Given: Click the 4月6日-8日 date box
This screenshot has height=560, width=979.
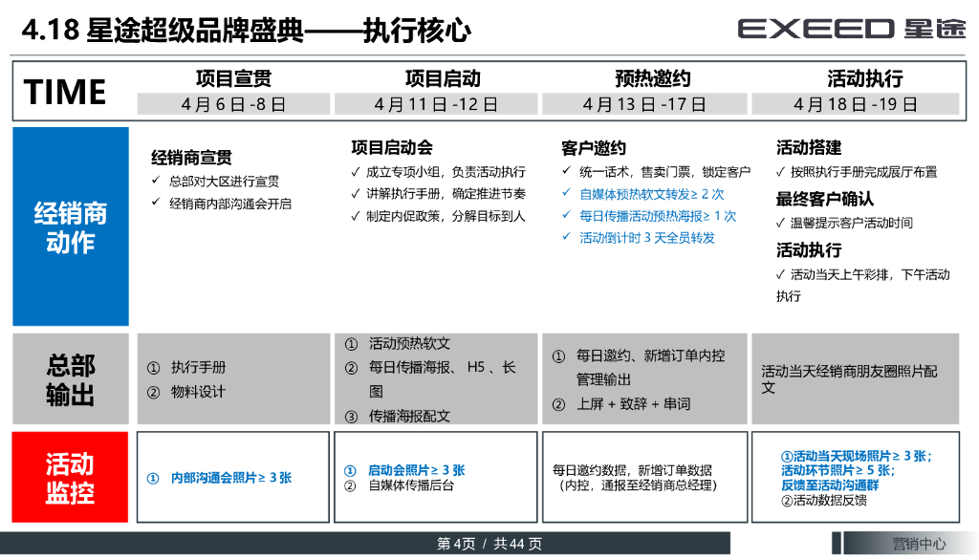Looking at the screenshot, I should click(233, 104).
